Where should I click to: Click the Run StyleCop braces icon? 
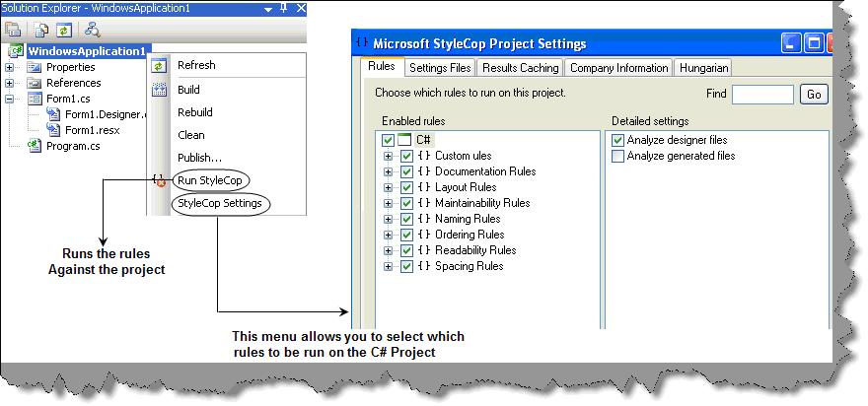[159, 179]
